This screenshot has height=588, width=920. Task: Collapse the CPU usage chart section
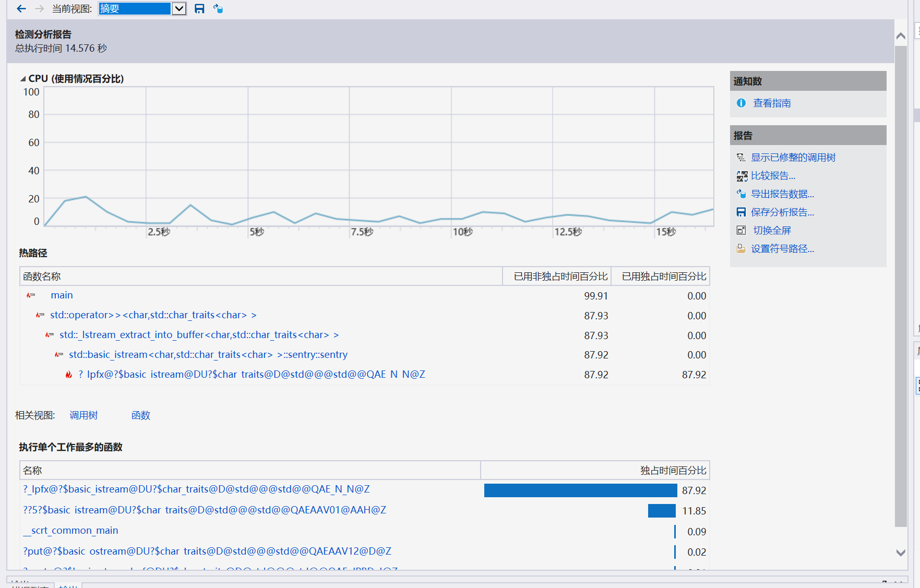23,79
